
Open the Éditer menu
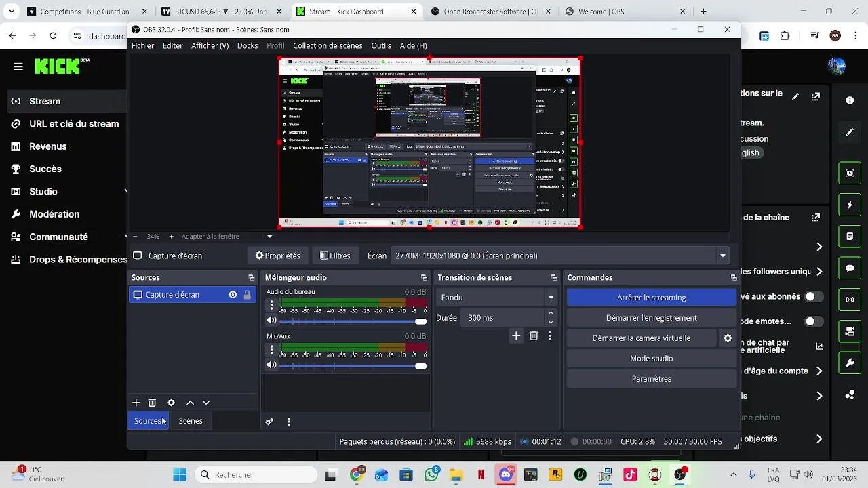click(172, 45)
